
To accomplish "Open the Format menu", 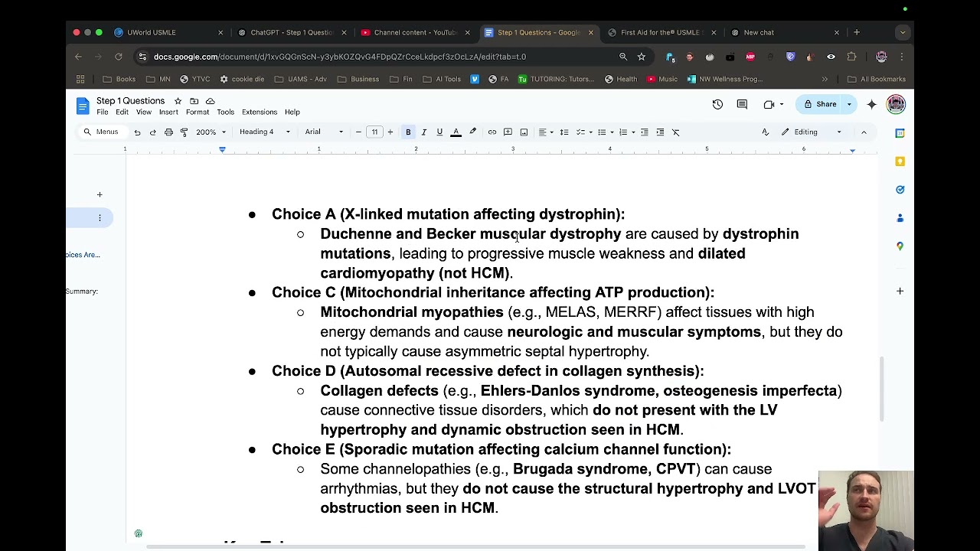I will [198, 112].
